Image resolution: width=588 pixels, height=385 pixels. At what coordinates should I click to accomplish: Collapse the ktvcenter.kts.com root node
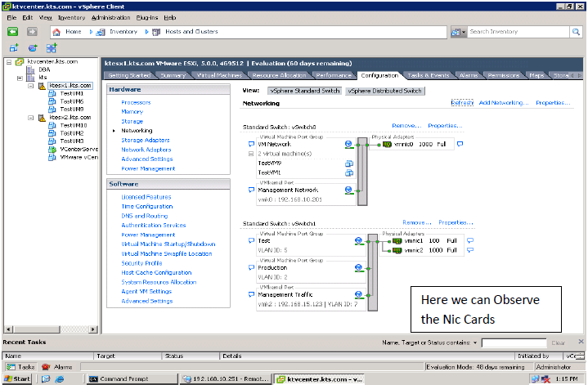pyautogui.click(x=9, y=62)
